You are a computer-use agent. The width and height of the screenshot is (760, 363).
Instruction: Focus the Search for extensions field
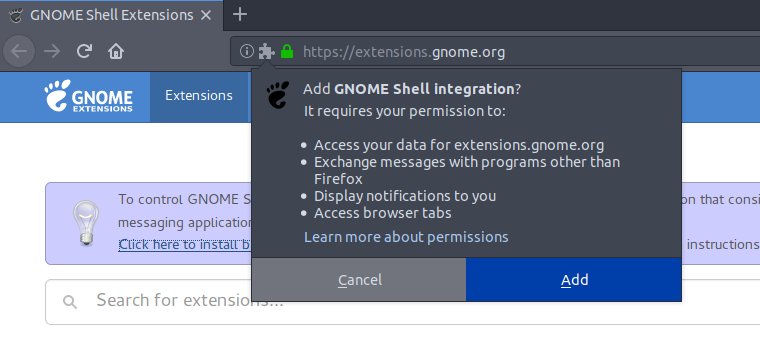click(x=402, y=301)
